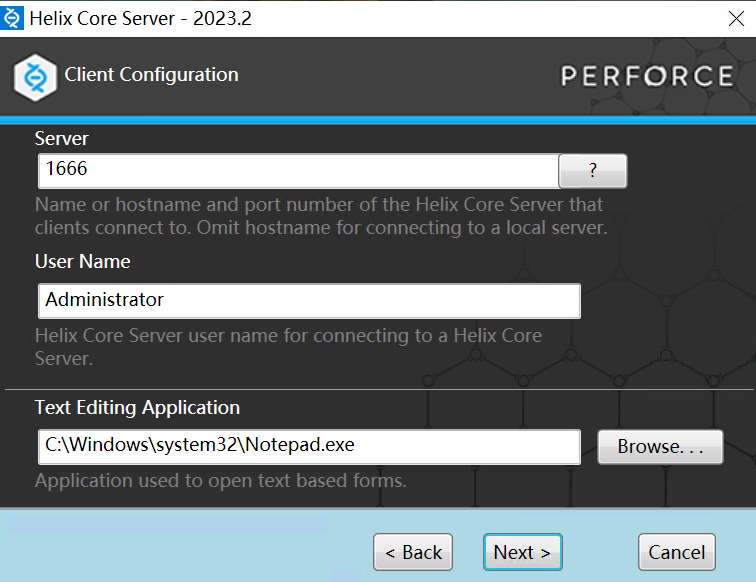This screenshot has height=582, width=756.
Task: Click the Client Configuration heading text
Action: click(151, 75)
